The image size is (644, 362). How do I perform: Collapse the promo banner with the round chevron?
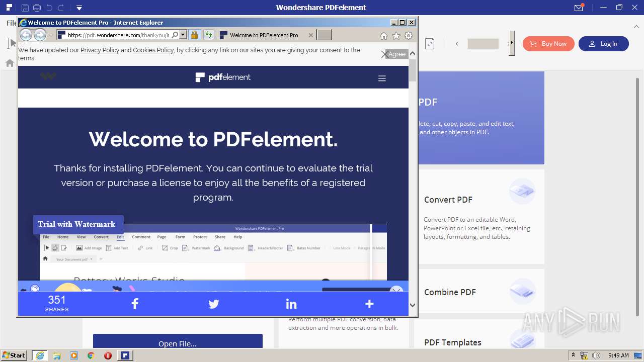(x=396, y=290)
